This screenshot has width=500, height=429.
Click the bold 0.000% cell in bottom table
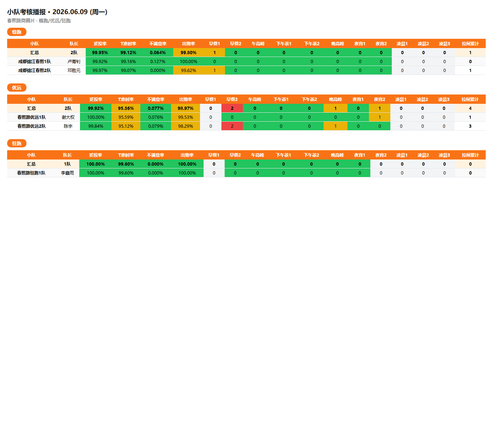[155, 164]
